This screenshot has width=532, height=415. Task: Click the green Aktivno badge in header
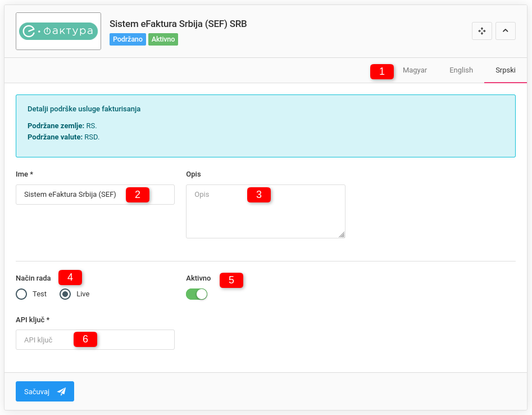click(163, 39)
